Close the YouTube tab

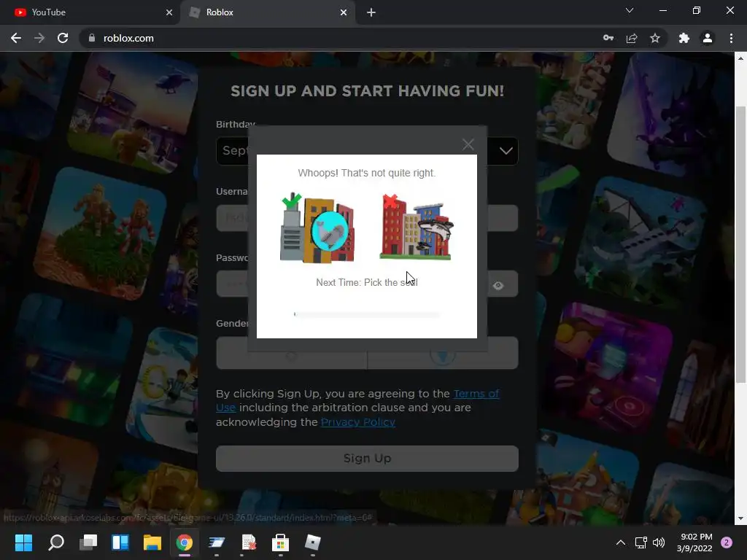pyautogui.click(x=169, y=12)
